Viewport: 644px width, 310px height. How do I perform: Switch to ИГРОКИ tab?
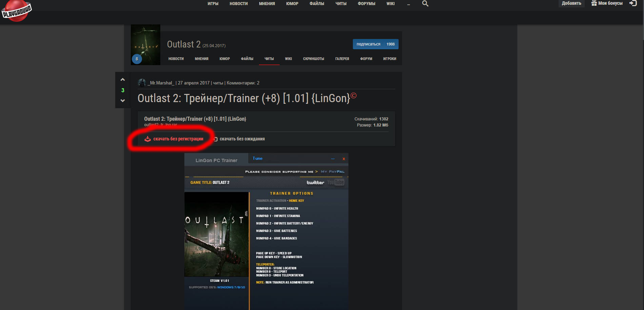(389, 59)
